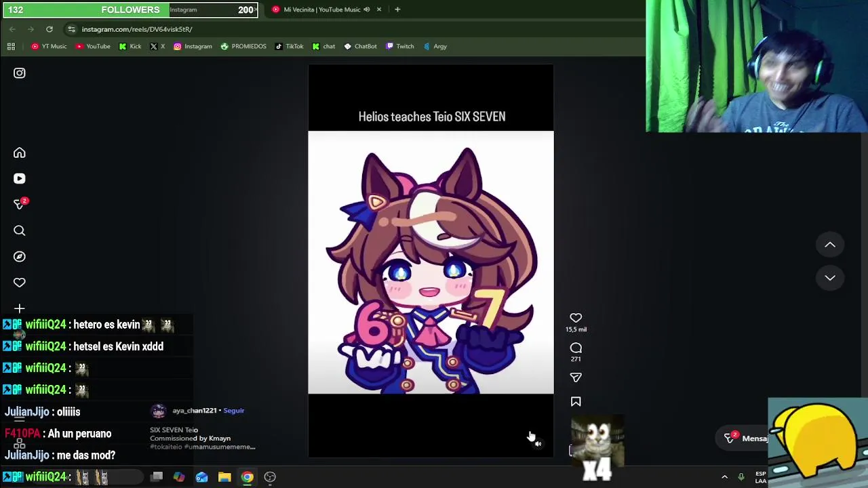The image size is (868, 488).
Task: Open Explore compass in Instagram sidebar
Action: coord(19,257)
